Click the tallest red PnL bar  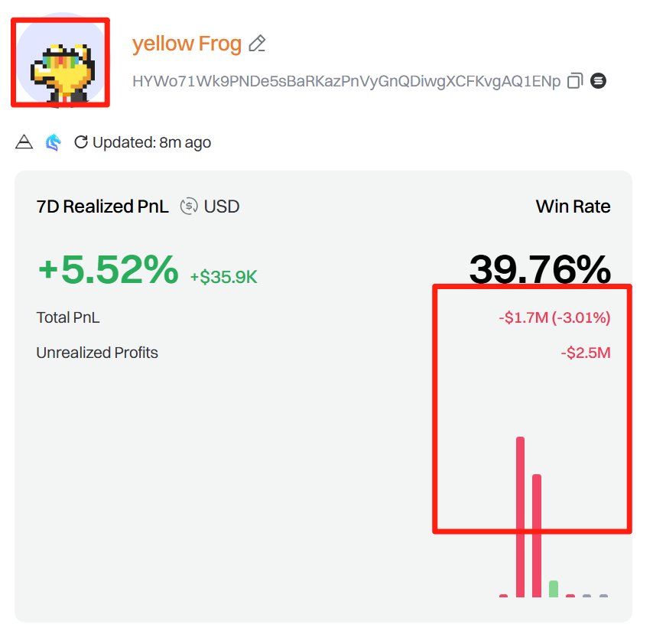pyautogui.click(x=520, y=516)
